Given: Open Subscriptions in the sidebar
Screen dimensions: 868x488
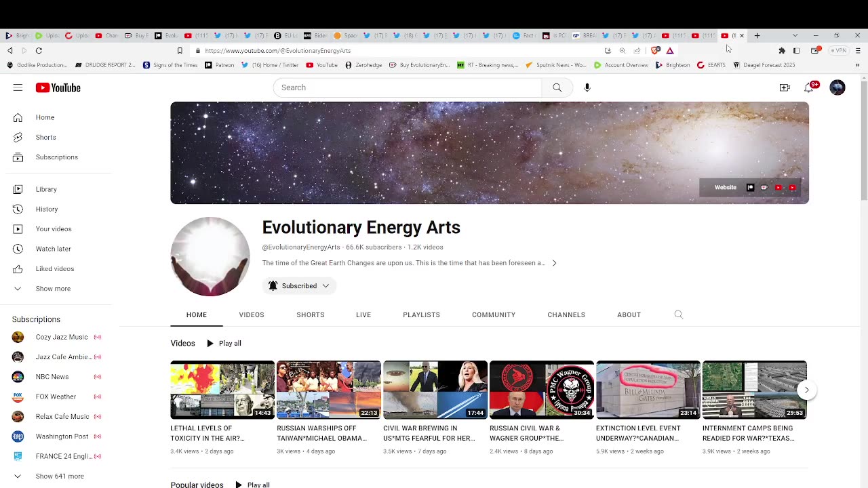Looking at the screenshot, I should [58, 157].
